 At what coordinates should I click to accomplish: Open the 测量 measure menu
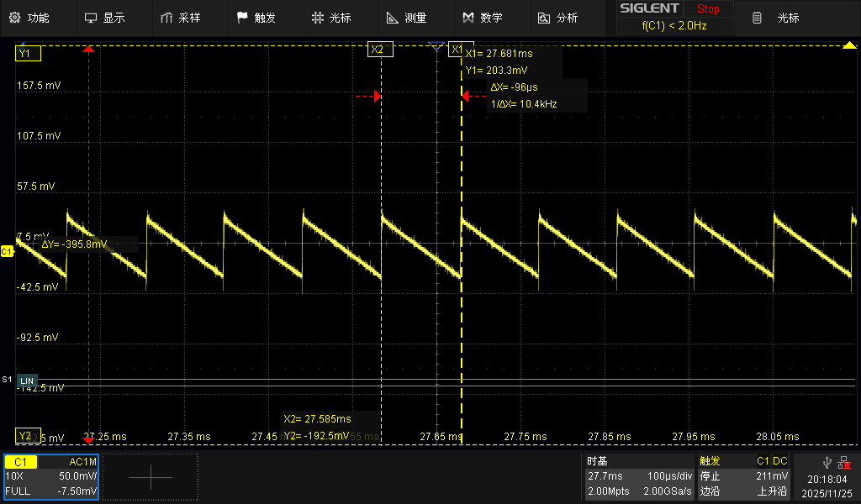(406, 18)
